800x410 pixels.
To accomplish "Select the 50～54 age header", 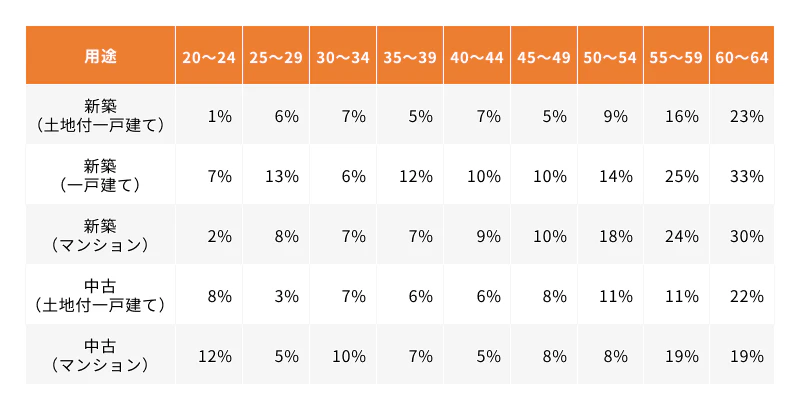I will pos(610,55).
